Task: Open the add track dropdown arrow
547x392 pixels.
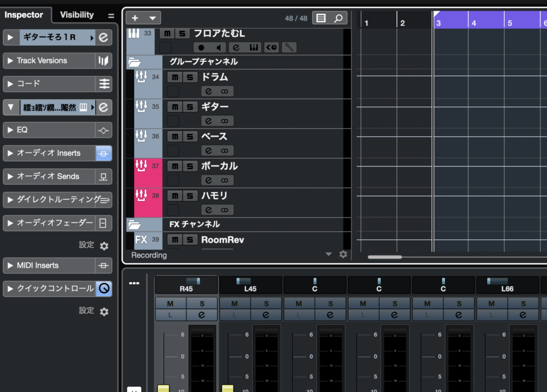Action: coord(152,18)
